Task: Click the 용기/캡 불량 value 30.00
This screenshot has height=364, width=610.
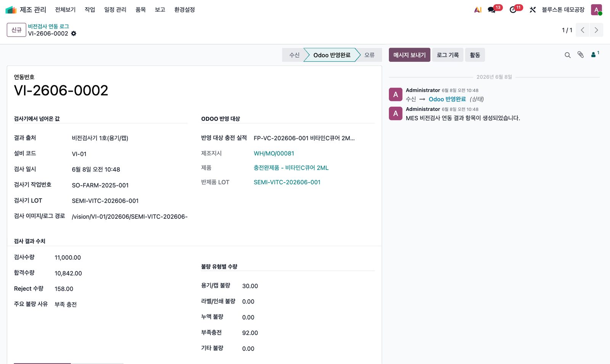Action: (250, 286)
